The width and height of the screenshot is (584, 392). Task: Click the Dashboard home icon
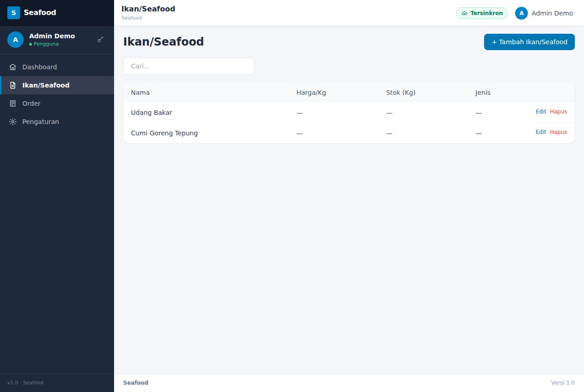[x=13, y=67]
